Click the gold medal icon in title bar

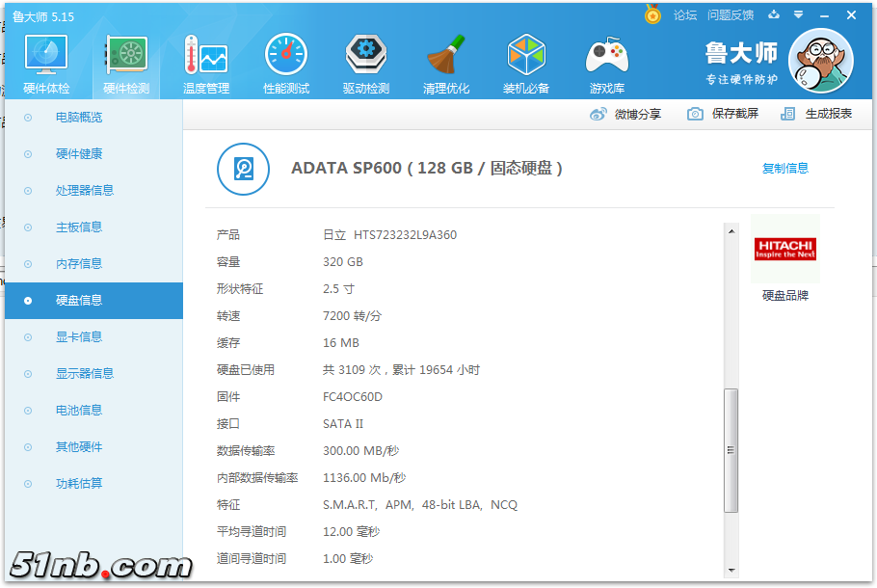[652, 14]
